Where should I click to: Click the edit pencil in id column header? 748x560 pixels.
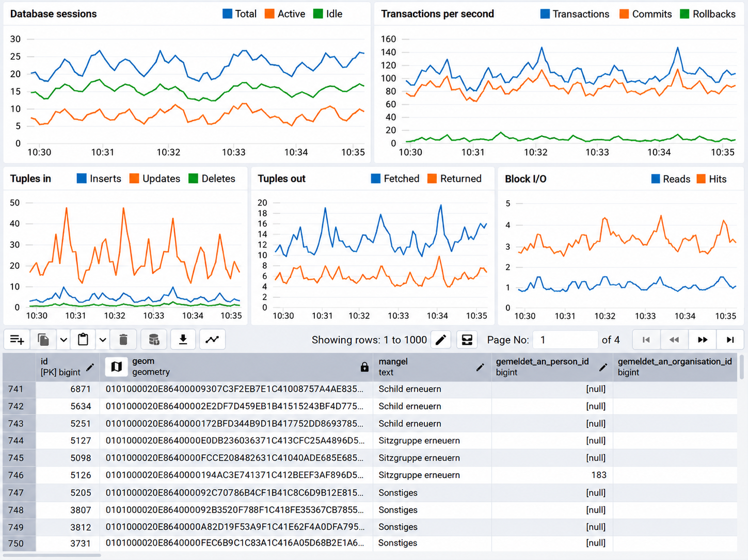90,367
